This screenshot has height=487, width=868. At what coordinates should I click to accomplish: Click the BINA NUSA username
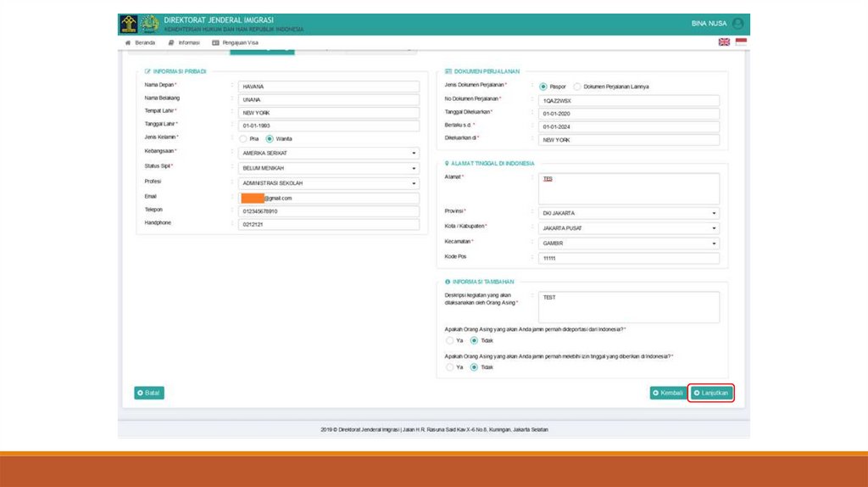click(709, 23)
